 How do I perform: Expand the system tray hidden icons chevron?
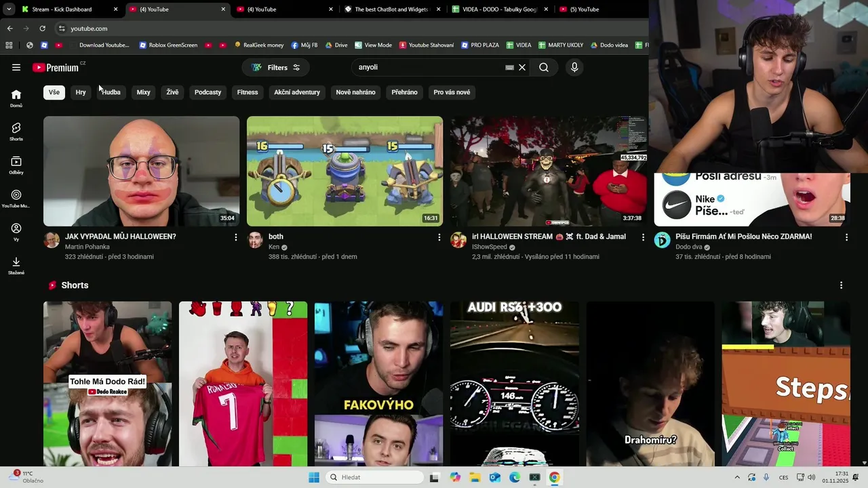click(x=737, y=477)
